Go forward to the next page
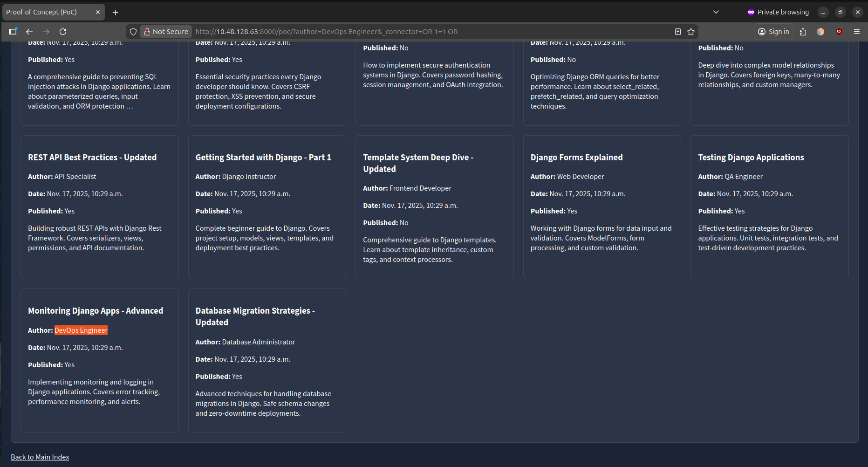Image resolution: width=868 pixels, height=467 pixels. (46, 31)
